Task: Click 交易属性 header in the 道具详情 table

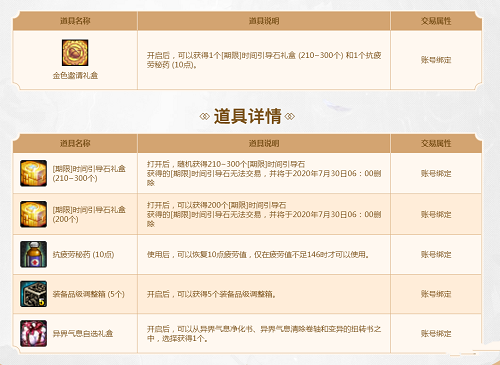Action: pos(436,144)
